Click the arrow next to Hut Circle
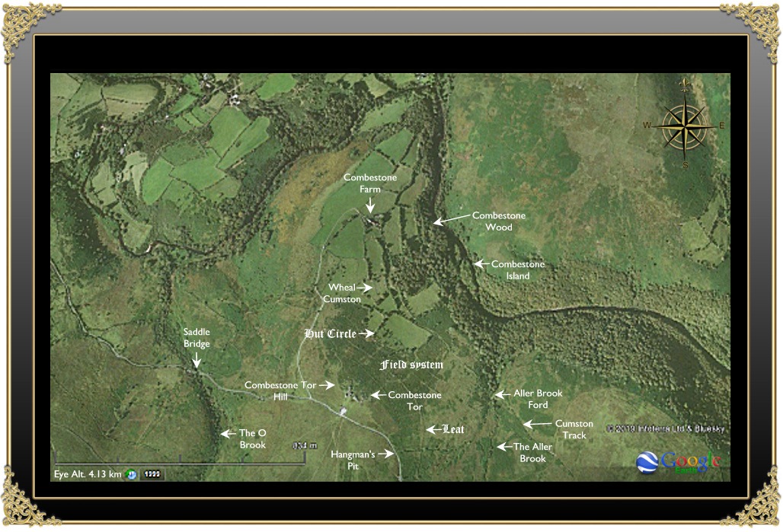Image resolution: width=783 pixels, height=532 pixels. click(x=367, y=333)
